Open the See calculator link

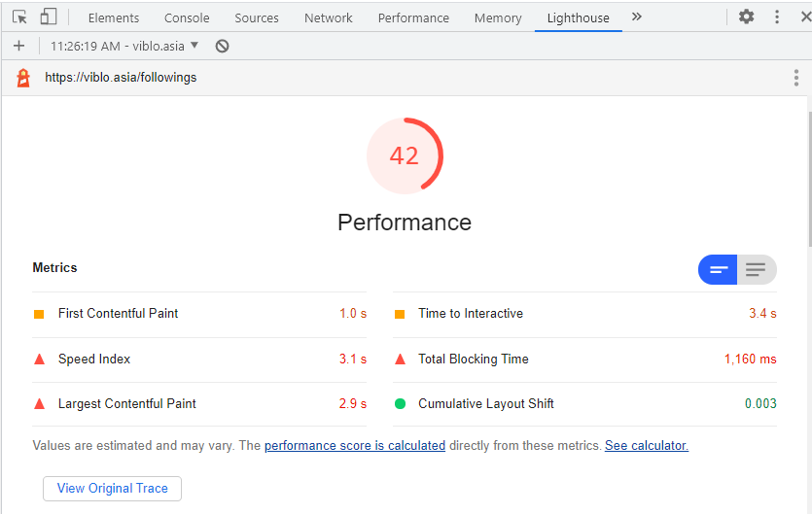[646, 445]
